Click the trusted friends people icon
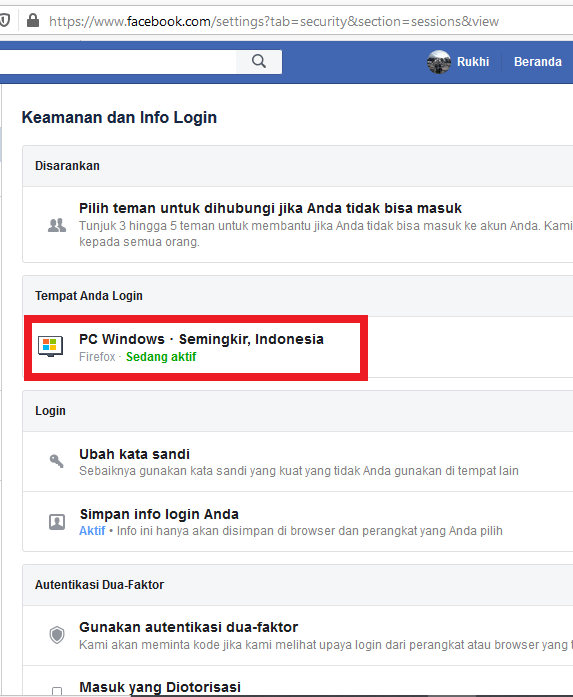This screenshot has height=697, width=573. 57,225
